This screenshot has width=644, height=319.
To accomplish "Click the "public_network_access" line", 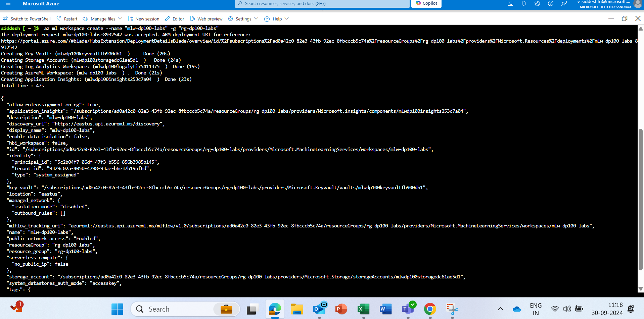I will tap(53, 238).
